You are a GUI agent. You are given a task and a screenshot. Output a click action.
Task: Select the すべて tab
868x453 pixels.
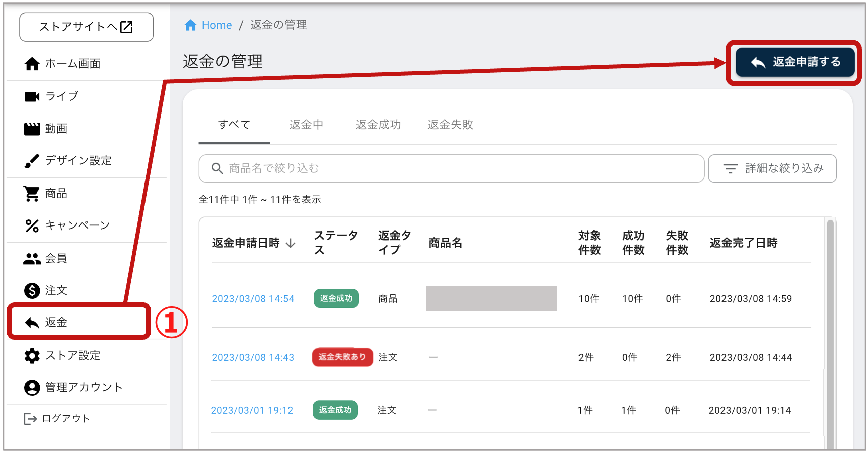(234, 125)
